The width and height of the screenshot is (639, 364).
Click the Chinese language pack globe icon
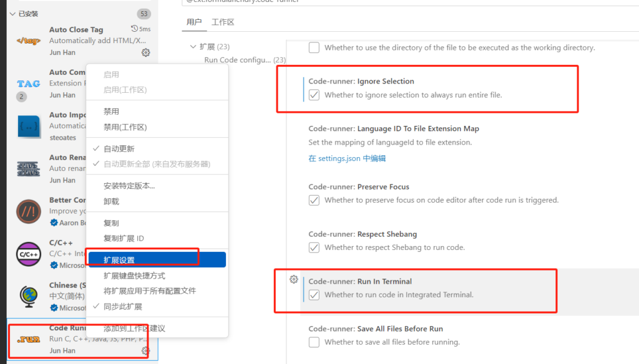pos(29,296)
